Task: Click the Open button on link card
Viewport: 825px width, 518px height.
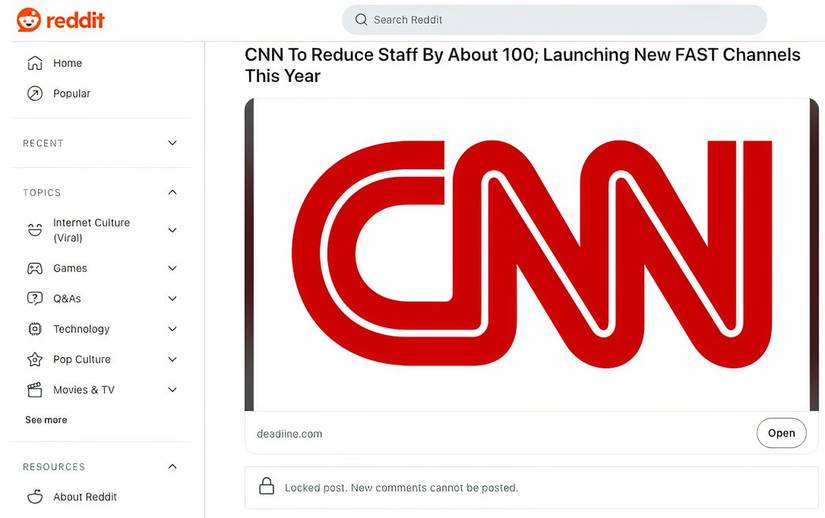Action: click(781, 433)
